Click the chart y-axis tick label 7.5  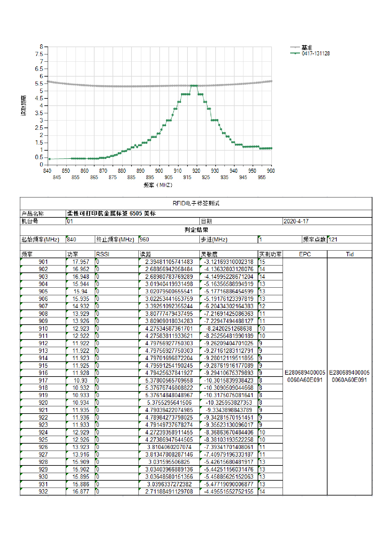[x=39, y=54]
